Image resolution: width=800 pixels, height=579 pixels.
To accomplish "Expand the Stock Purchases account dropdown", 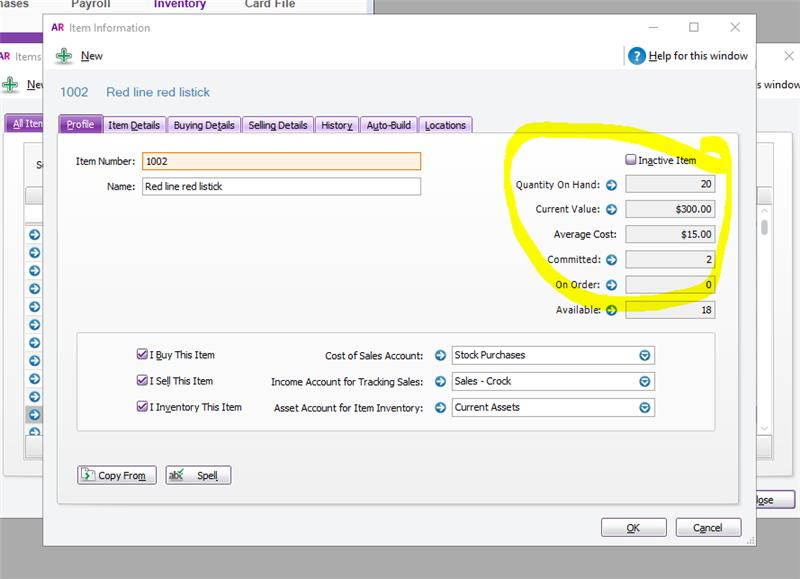I will point(645,355).
